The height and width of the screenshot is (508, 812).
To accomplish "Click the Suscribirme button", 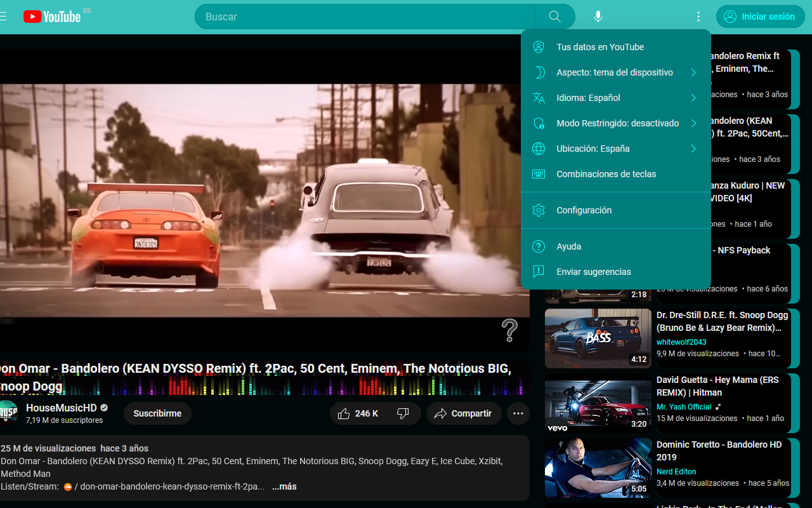I will pyautogui.click(x=157, y=413).
